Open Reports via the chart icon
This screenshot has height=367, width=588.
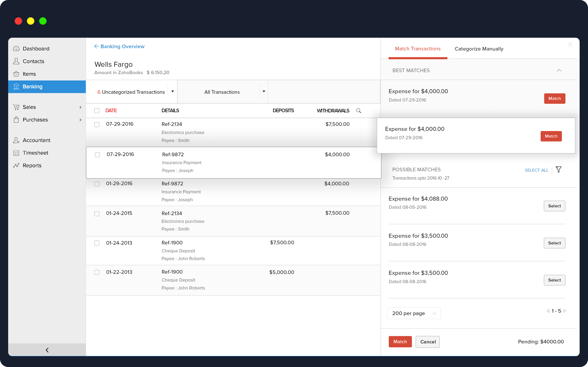pyautogui.click(x=16, y=165)
